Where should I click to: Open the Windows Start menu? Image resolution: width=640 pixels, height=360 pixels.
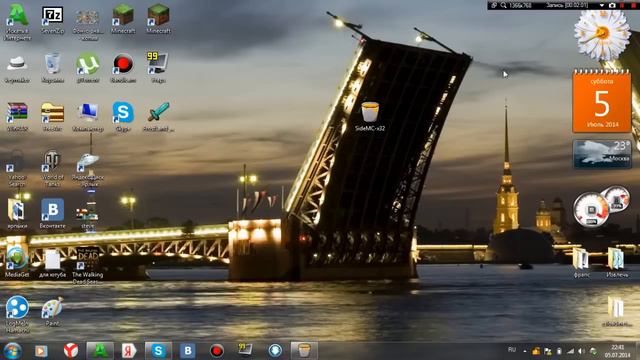(x=12, y=351)
